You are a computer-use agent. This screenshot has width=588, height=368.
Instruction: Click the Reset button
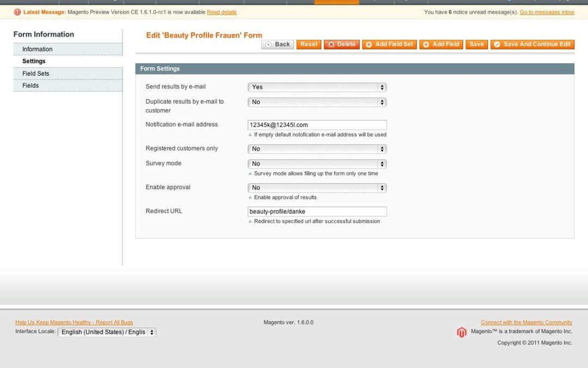tap(309, 44)
